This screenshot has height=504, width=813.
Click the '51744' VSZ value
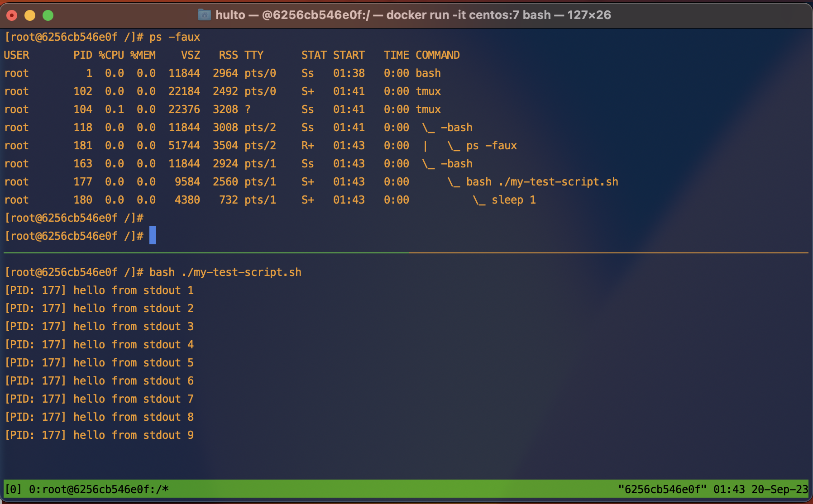[184, 146]
